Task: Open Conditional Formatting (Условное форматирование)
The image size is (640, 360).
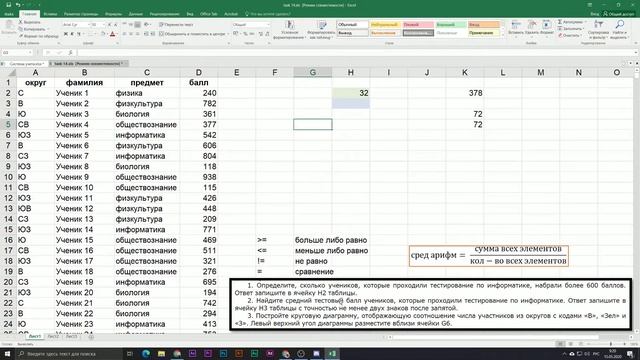Action: [289, 30]
